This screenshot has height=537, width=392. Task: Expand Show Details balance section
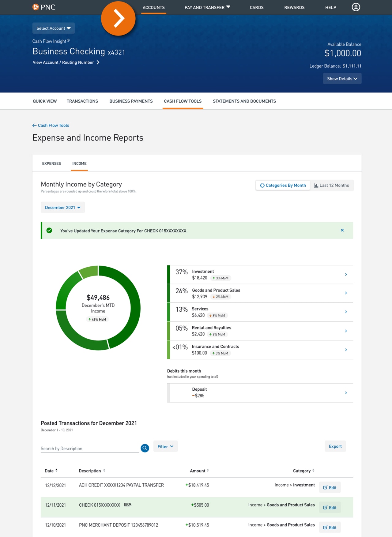[x=342, y=79]
